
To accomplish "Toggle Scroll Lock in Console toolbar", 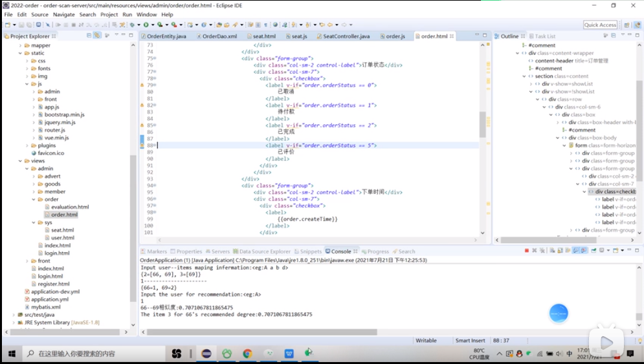I will [x=560, y=250].
